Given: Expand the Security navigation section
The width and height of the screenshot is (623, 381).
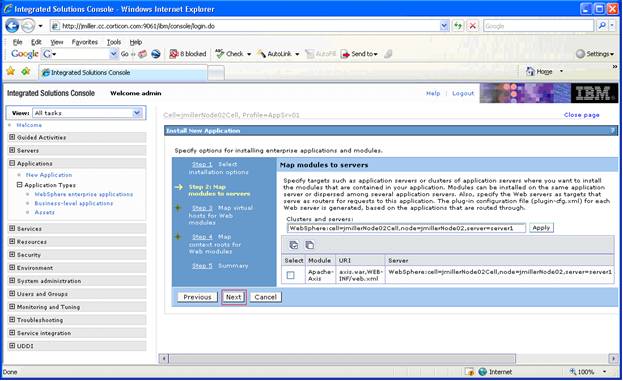Looking at the screenshot, I should pos(12,255).
